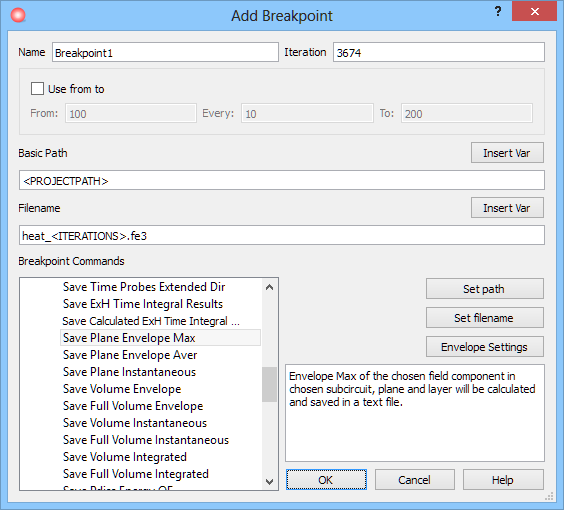This screenshot has height=510, width=564.
Task: Focus the Iteration field showing 3674
Action: pos(439,53)
